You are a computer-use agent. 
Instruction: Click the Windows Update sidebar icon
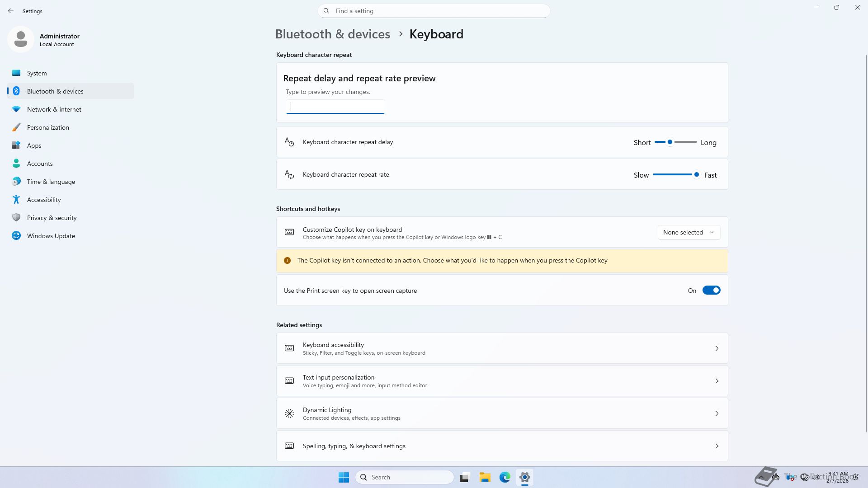(x=16, y=236)
